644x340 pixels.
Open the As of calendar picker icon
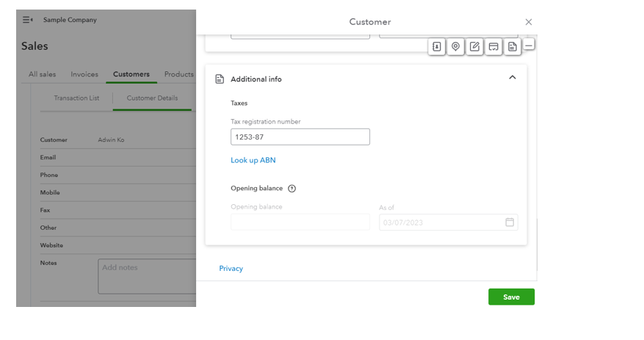point(510,223)
